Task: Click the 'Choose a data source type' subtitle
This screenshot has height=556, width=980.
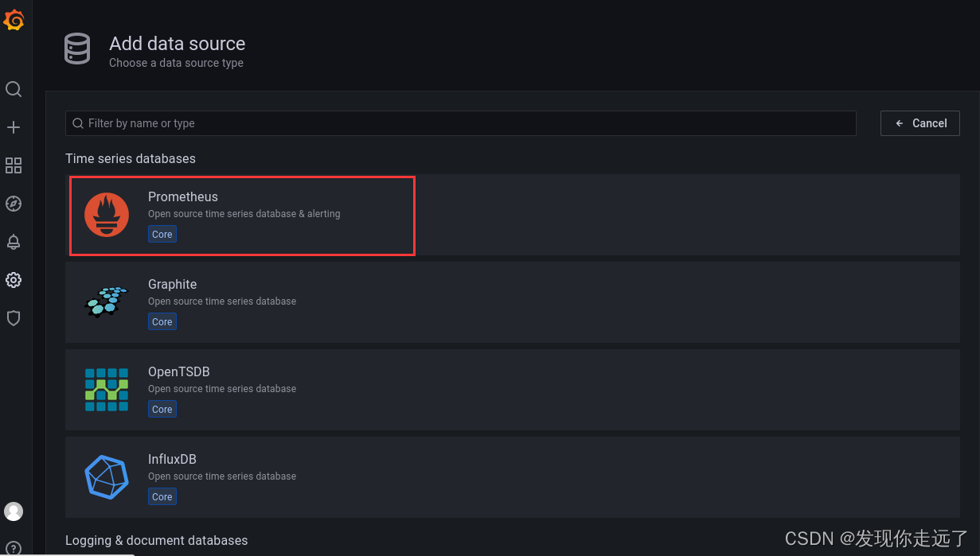Action: pos(177,63)
